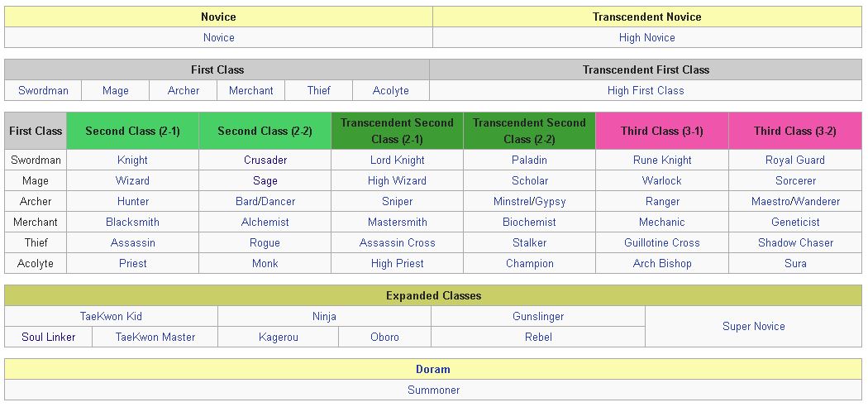Open the High Wizard link
This screenshot has height=407, width=868.
(397, 180)
